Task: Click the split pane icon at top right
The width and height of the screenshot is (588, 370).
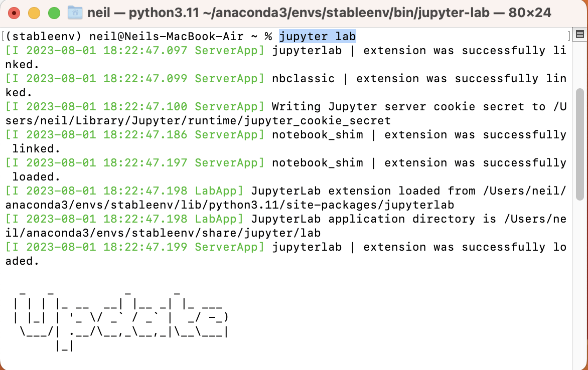Action: (579, 35)
